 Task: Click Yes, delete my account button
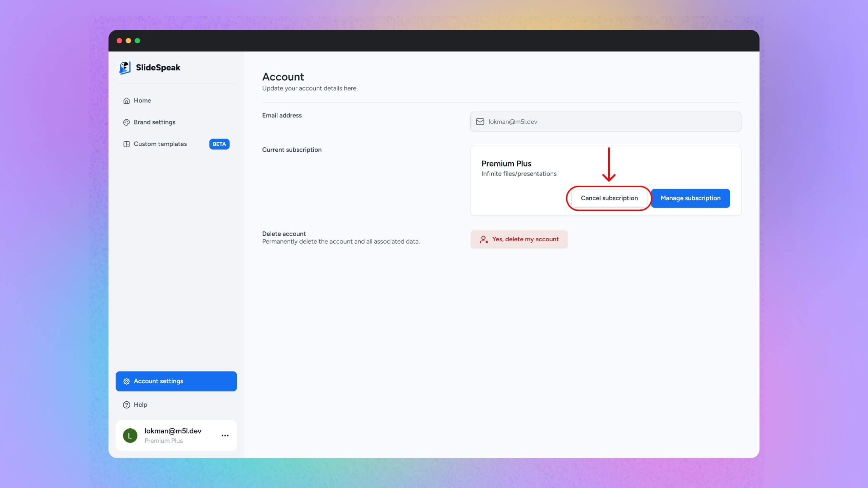519,239
